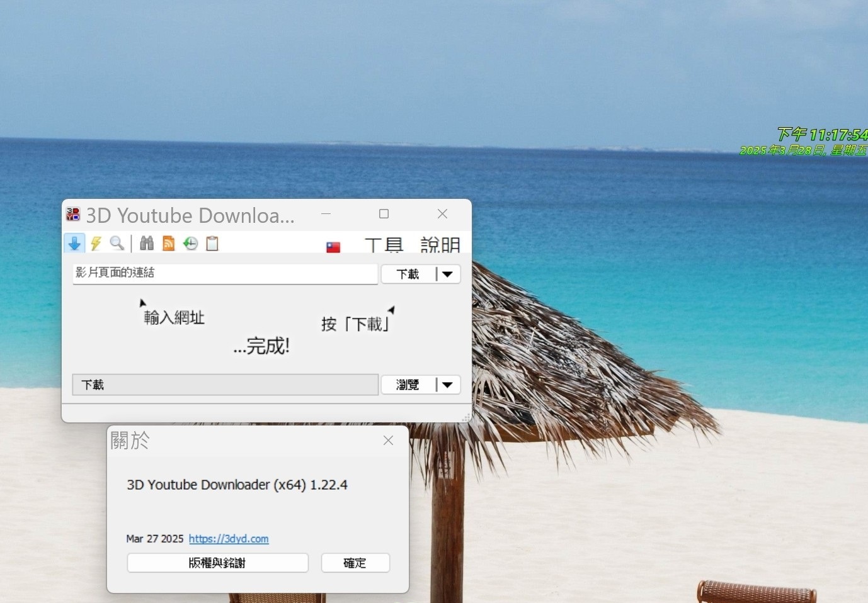Open the 說明 menu
This screenshot has width=868, height=603.
pos(440,245)
